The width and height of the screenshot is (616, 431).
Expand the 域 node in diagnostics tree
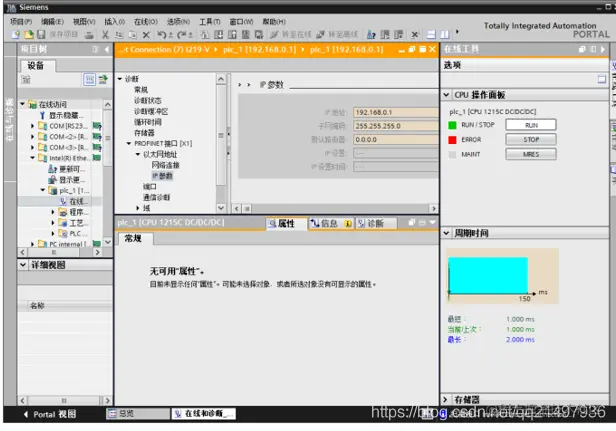[138, 208]
